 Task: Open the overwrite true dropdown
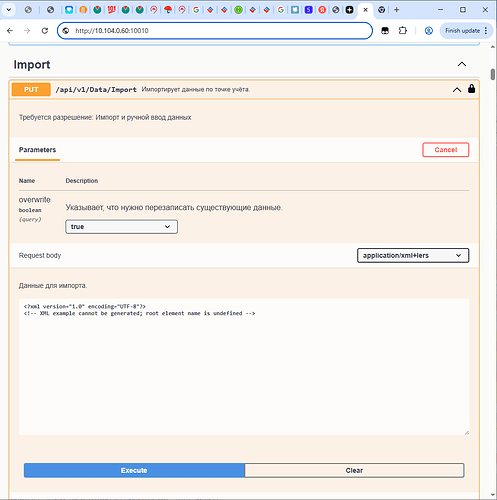(121, 227)
